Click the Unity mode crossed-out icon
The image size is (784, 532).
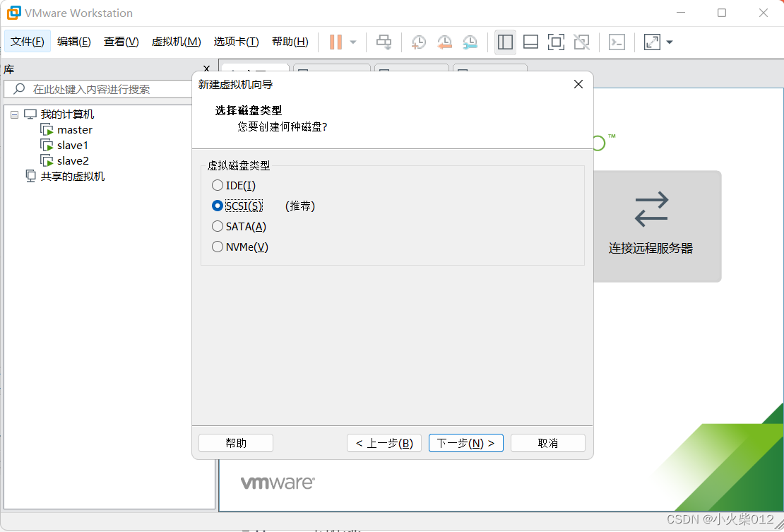581,42
